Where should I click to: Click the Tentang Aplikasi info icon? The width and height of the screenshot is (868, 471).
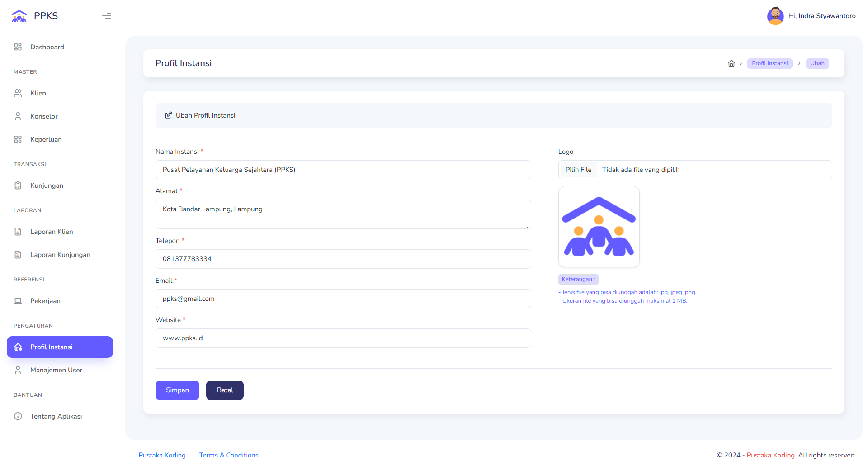pyautogui.click(x=18, y=416)
